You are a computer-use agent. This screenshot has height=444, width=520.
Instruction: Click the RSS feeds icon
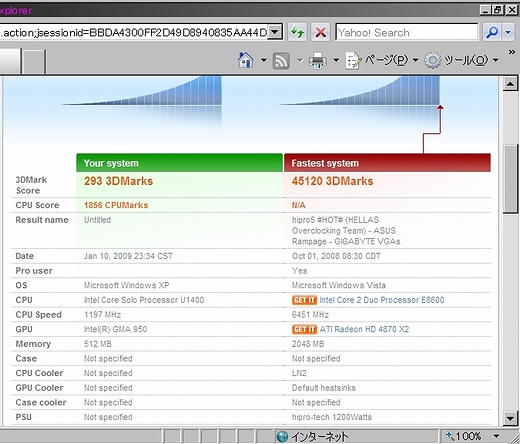point(281,61)
